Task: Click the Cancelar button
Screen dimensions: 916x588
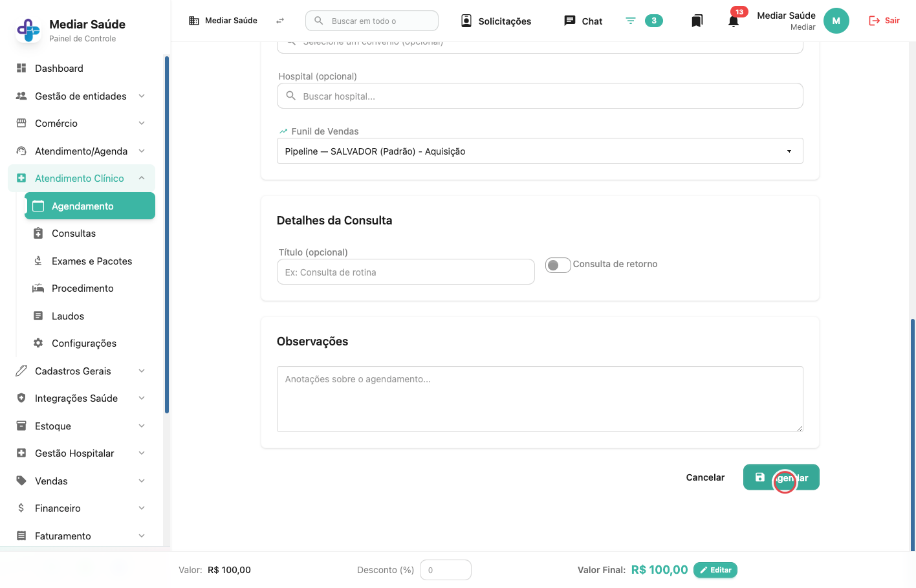Action: [705, 477]
